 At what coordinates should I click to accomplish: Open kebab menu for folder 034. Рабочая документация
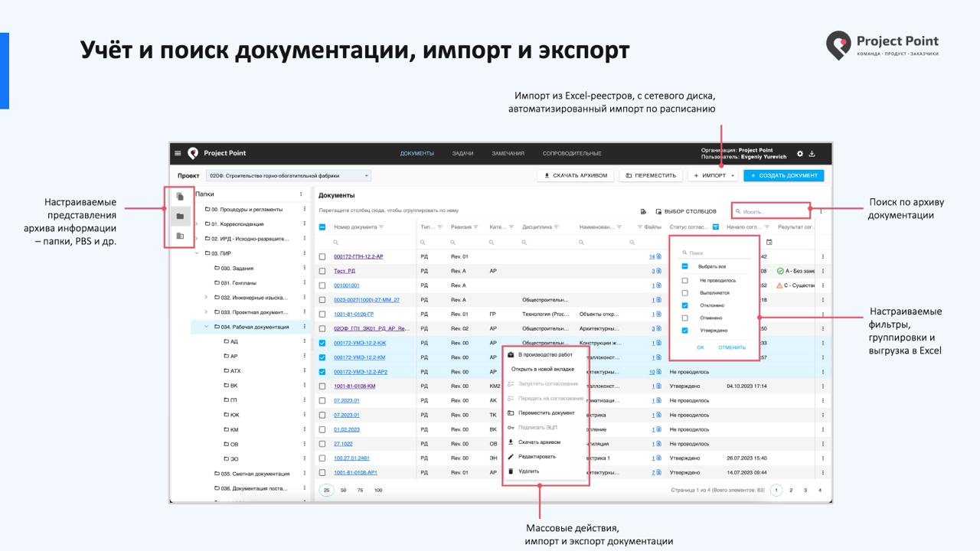point(304,327)
